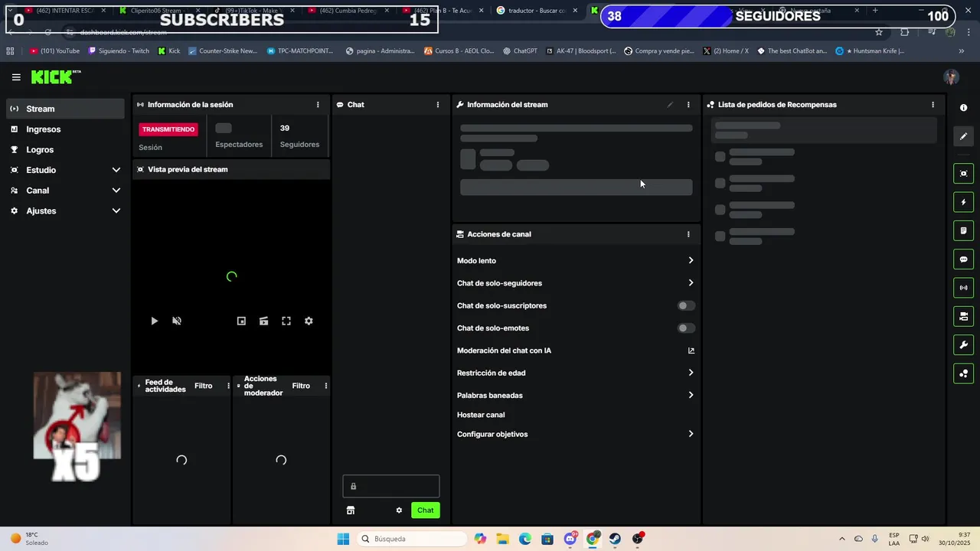The image size is (980, 551).
Task: Open Filtro for Acciones de moderador
Action: [x=301, y=386]
